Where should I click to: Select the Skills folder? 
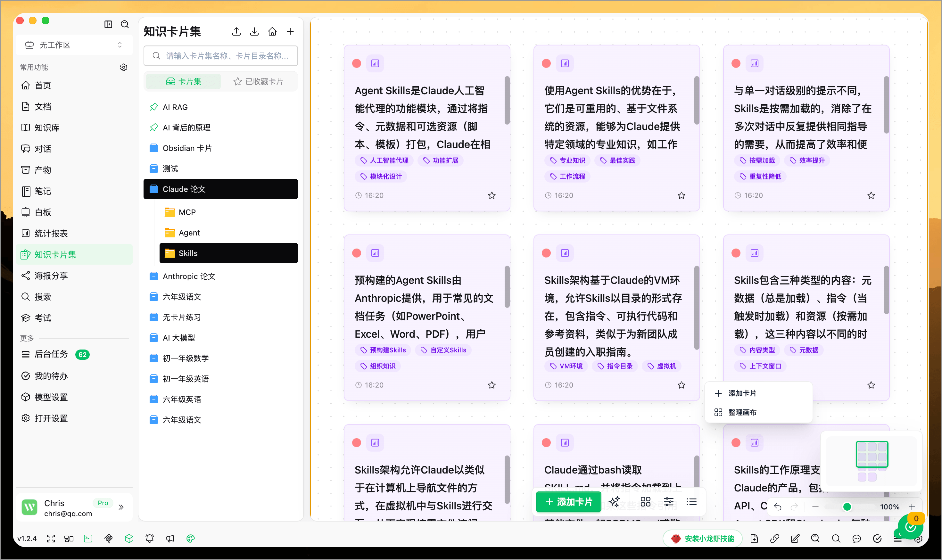(x=229, y=253)
